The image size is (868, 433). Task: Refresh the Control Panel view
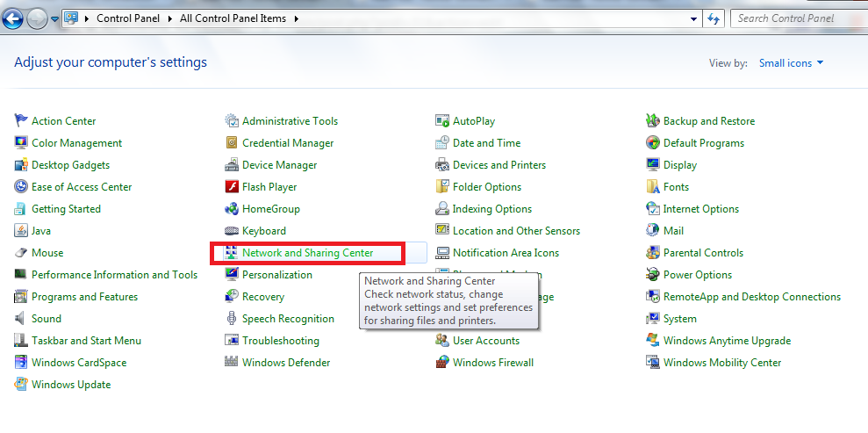[x=714, y=18]
